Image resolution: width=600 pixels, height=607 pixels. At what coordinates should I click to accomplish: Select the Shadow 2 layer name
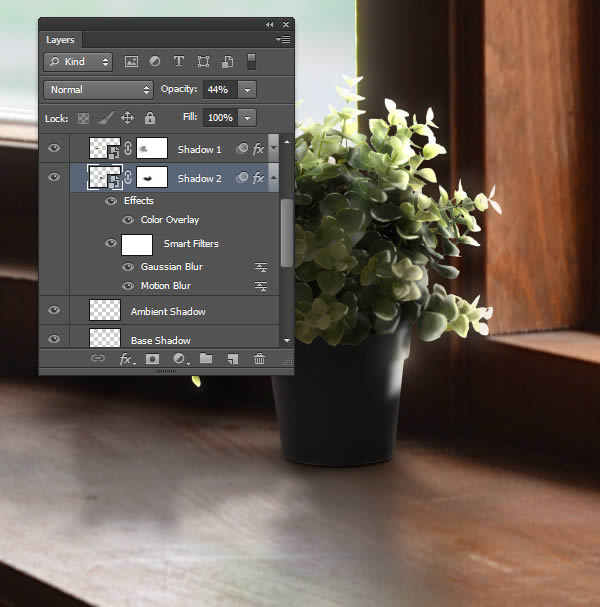click(199, 178)
